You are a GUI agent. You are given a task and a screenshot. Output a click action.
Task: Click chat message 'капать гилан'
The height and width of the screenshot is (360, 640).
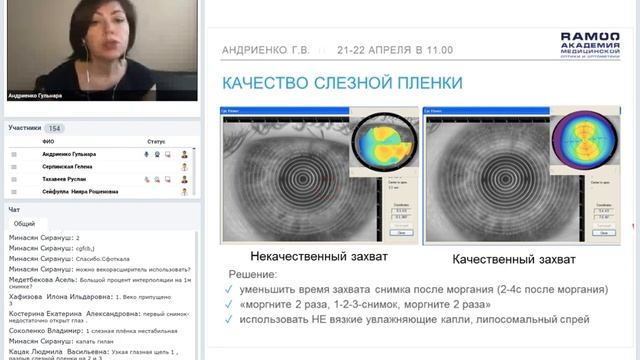click(61, 341)
